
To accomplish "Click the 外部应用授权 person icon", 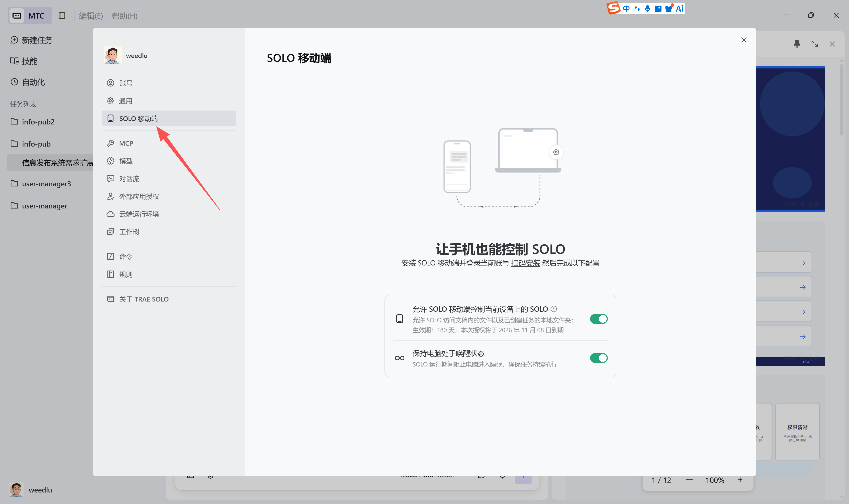I will coord(110,196).
